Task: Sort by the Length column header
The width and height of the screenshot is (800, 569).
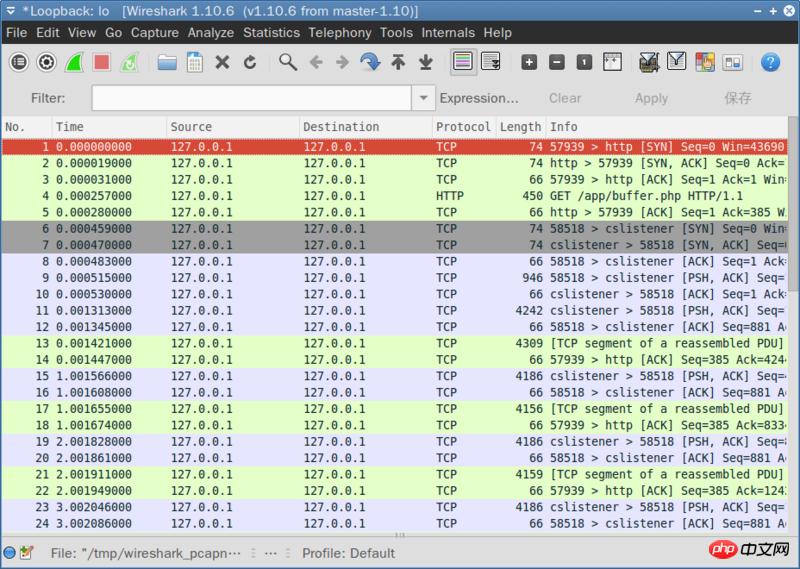Action: pyautogui.click(x=521, y=127)
